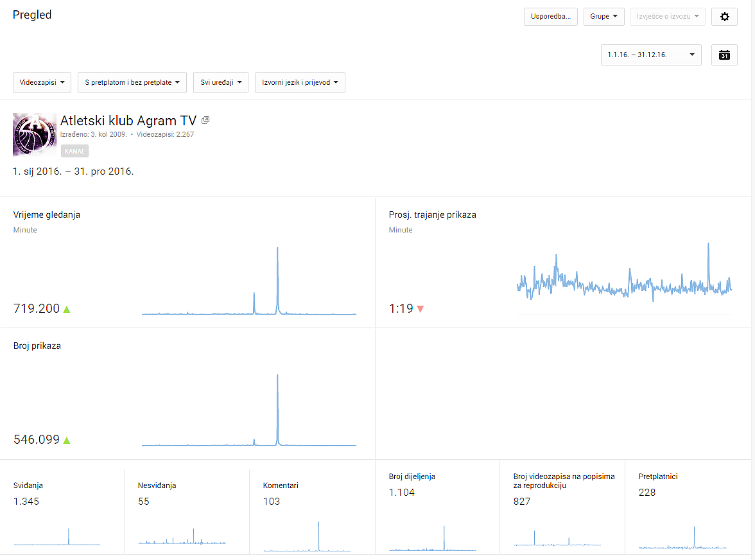The width and height of the screenshot is (755, 560).
Task: Open the Prosj. trajanje prikaza report
Action: 432,215
